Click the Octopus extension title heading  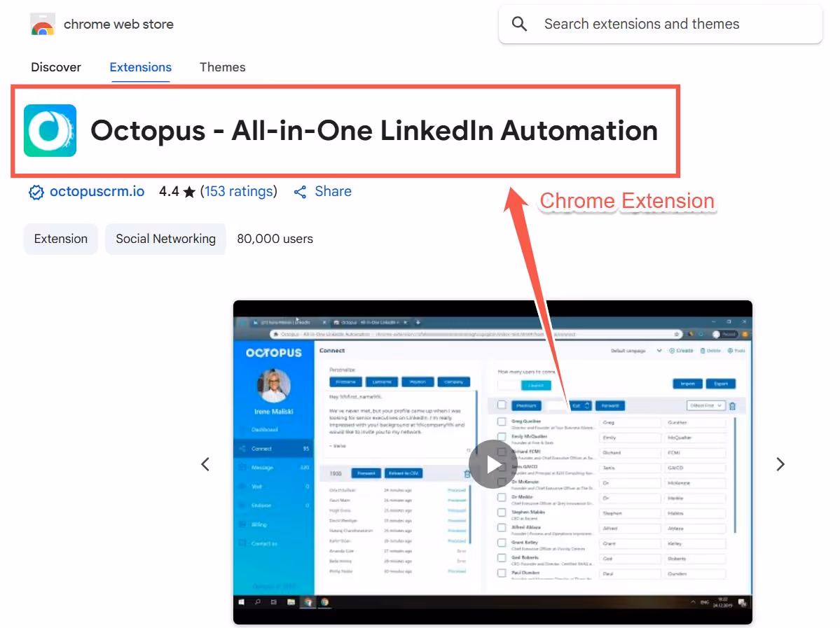[374, 131]
